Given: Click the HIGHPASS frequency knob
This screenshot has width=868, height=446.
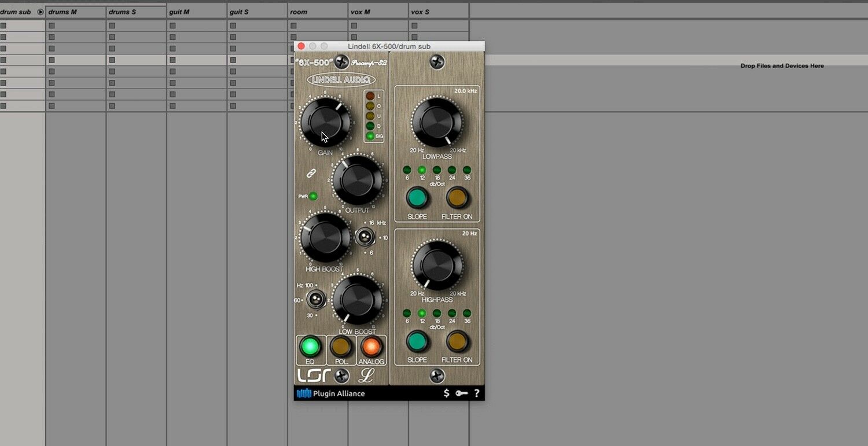Looking at the screenshot, I should (437, 266).
